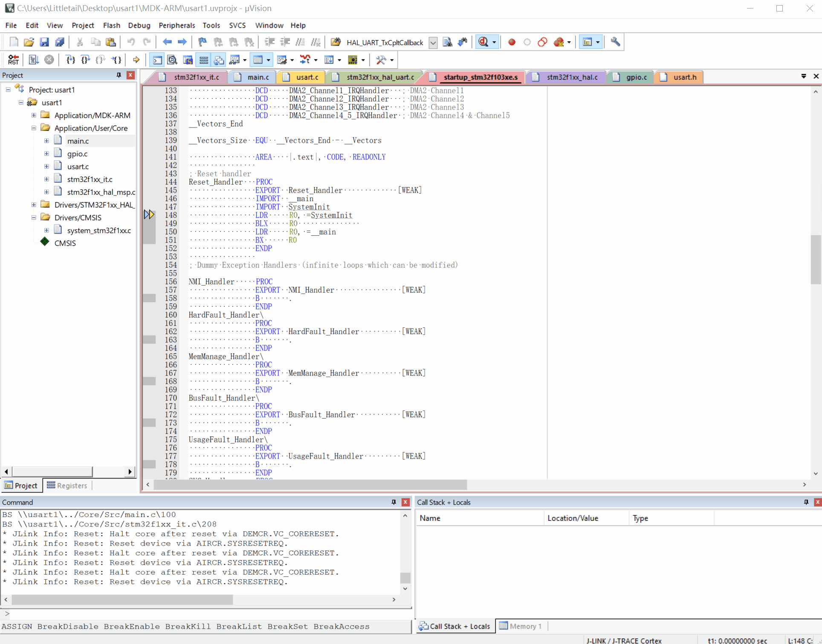The width and height of the screenshot is (822, 644).
Task: Paste from clipboard icon
Action: [x=111, y=42]
